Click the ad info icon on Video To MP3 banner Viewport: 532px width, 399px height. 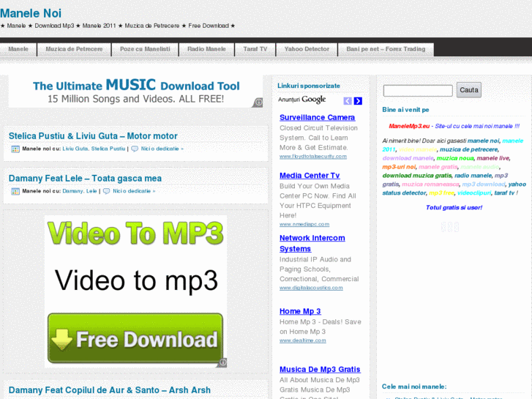(x=222, y=362)
